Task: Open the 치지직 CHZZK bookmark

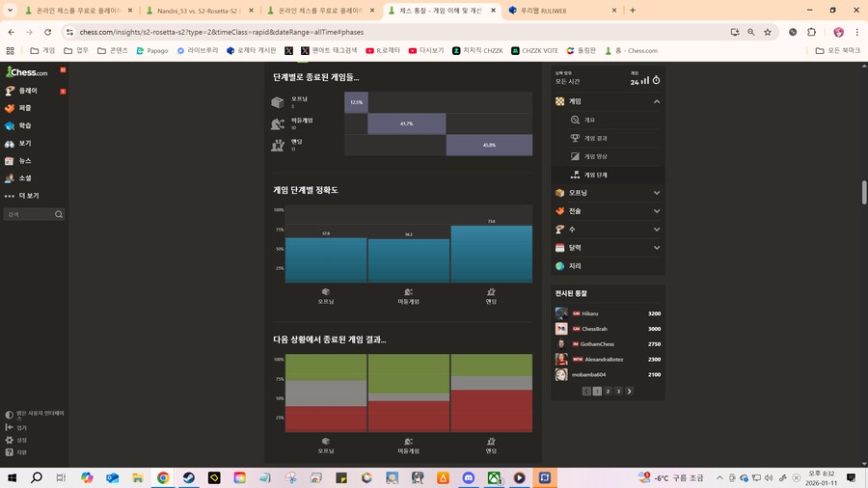Action: pyautogui.click(x=477, y=50)
